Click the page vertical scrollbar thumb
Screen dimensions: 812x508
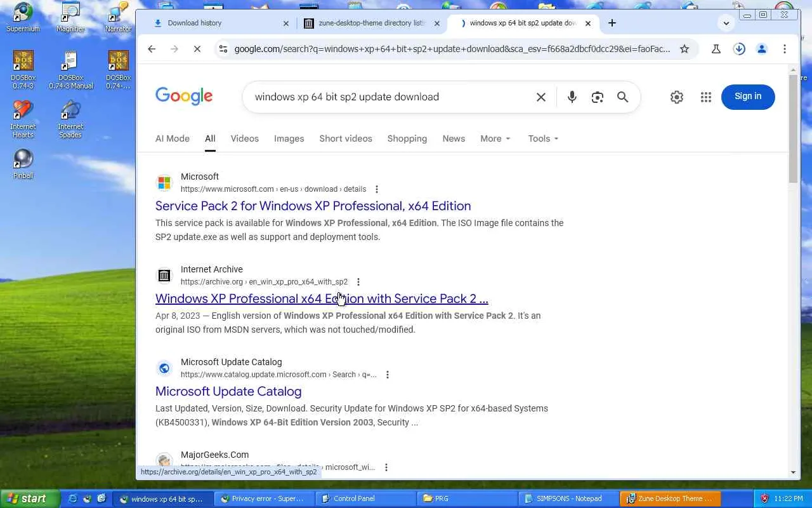coord(794,129)
